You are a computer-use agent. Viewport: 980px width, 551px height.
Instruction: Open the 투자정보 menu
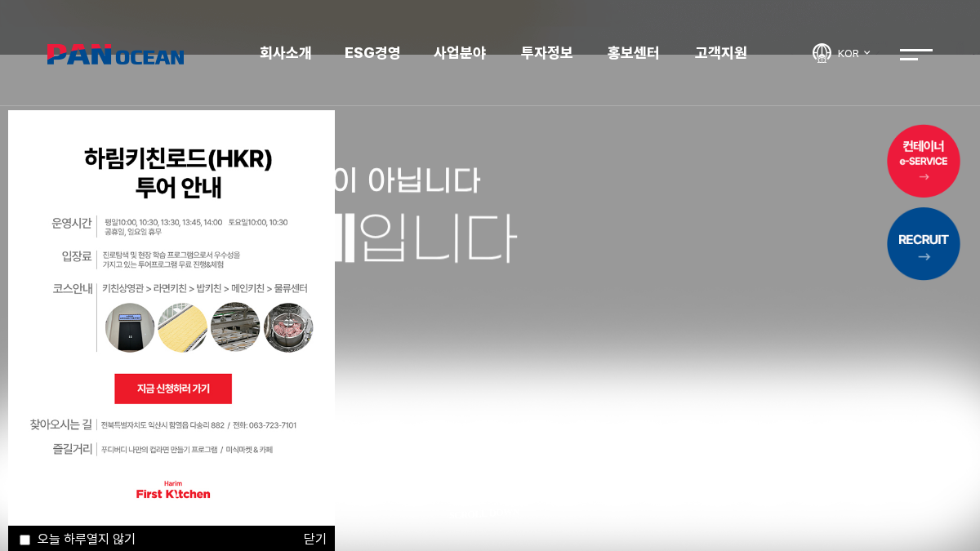click(547, 53)
